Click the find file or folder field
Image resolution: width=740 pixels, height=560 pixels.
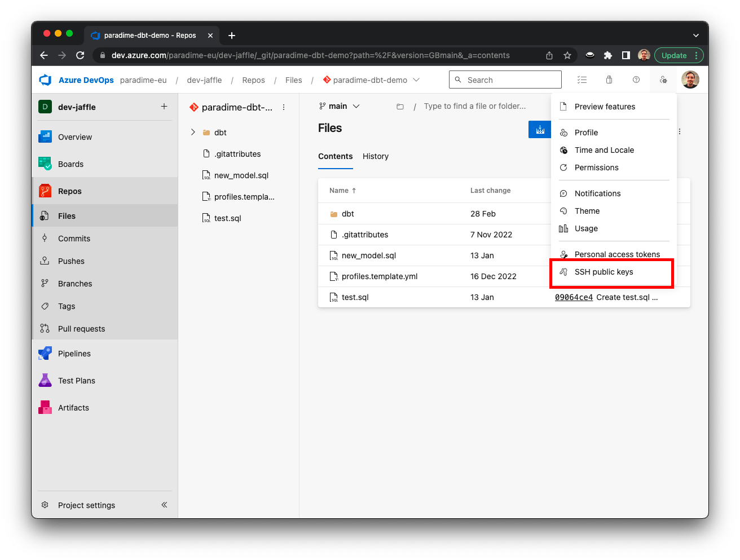(x=474, y=106)
